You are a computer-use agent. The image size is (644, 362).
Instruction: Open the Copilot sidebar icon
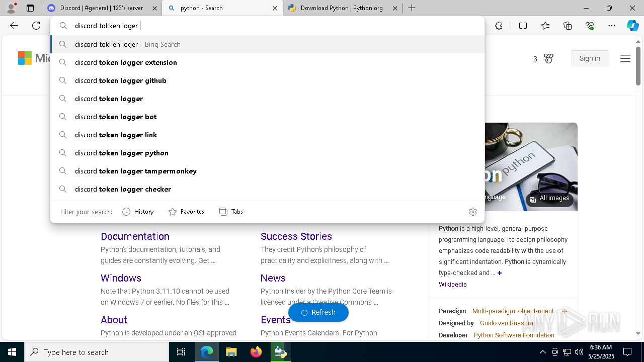coord(632,26)
